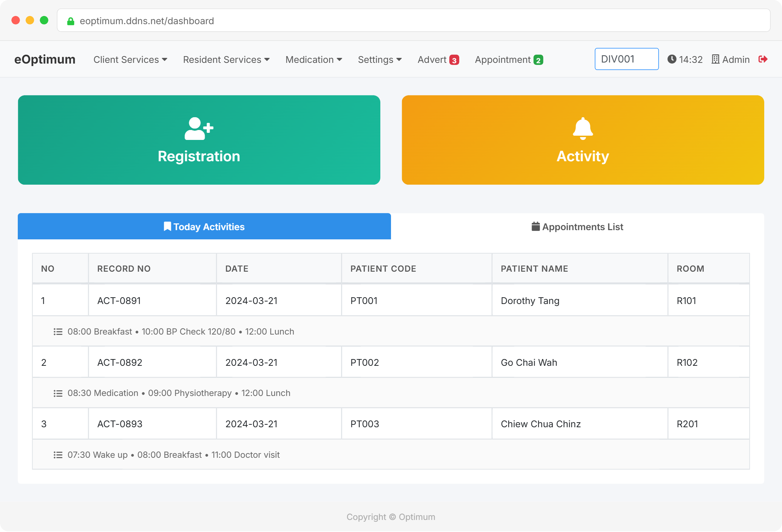Image resolution: width=782 pixels, height=532 pixels.
Task: Click the building icon next to Admin
Action: point(715,59)
